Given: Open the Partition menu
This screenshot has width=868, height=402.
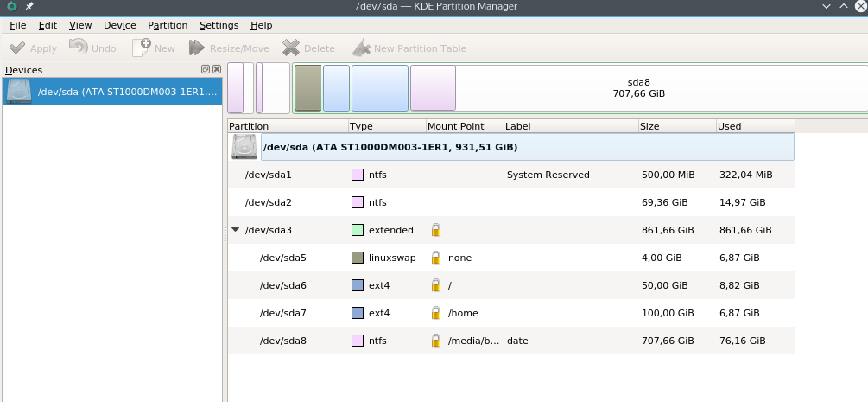Looking at the screenshot, I should 168,25.
